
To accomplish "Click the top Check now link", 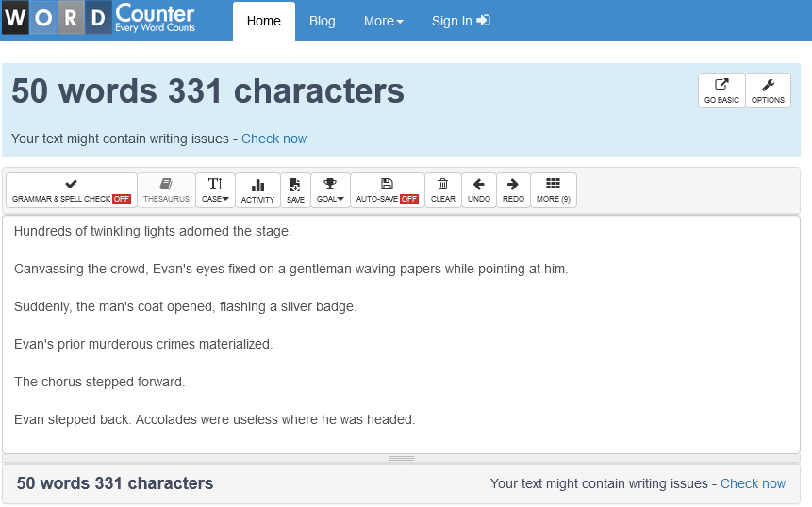I will tap(273, 139).
